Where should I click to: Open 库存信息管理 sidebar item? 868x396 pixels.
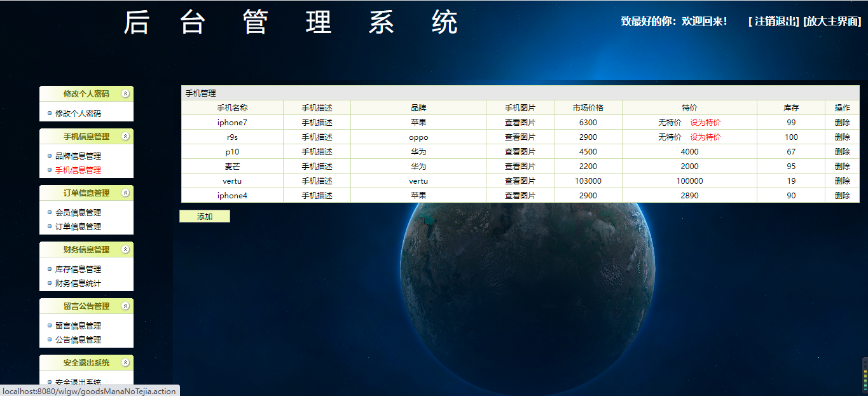coord(78,269)
